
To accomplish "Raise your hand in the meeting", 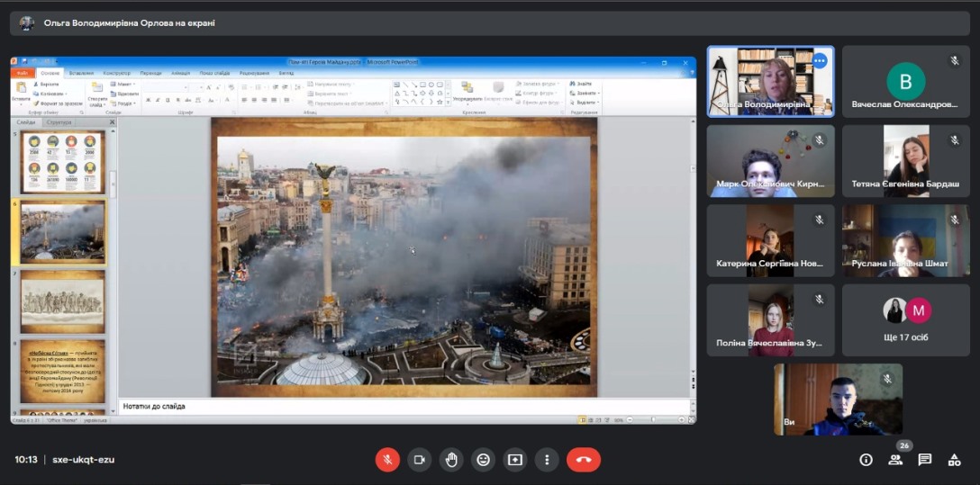I will coord(451,460).
